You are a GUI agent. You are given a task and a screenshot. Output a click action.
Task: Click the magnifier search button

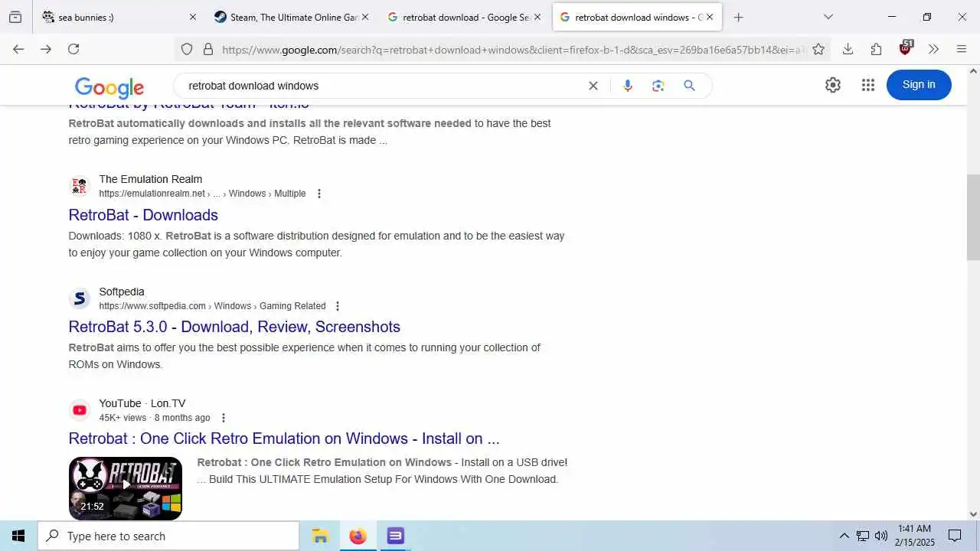(x=689, y=86)
